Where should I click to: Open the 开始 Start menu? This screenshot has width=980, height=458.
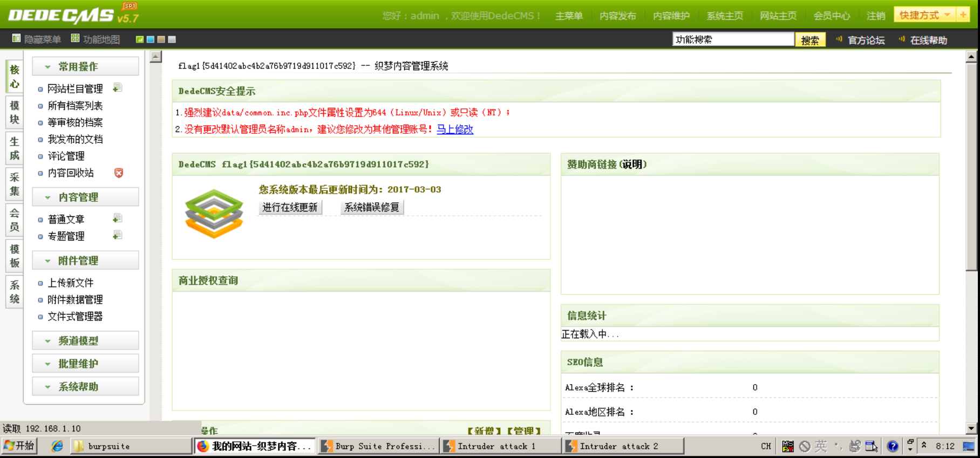(19, 446)
